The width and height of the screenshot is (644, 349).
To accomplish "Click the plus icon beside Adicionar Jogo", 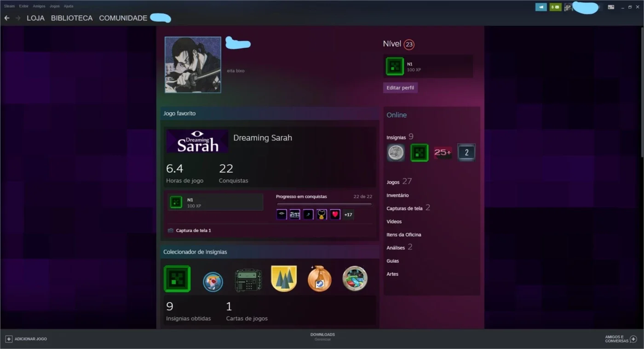I will pyautogui.click(x=9, y=339).
